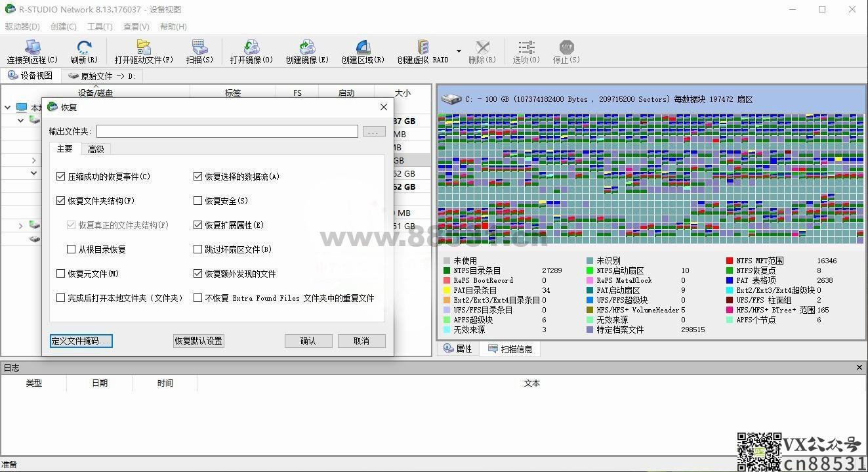Click the 创建镜像 toolbar icon
868x472 pixels.
pos(307,47)
